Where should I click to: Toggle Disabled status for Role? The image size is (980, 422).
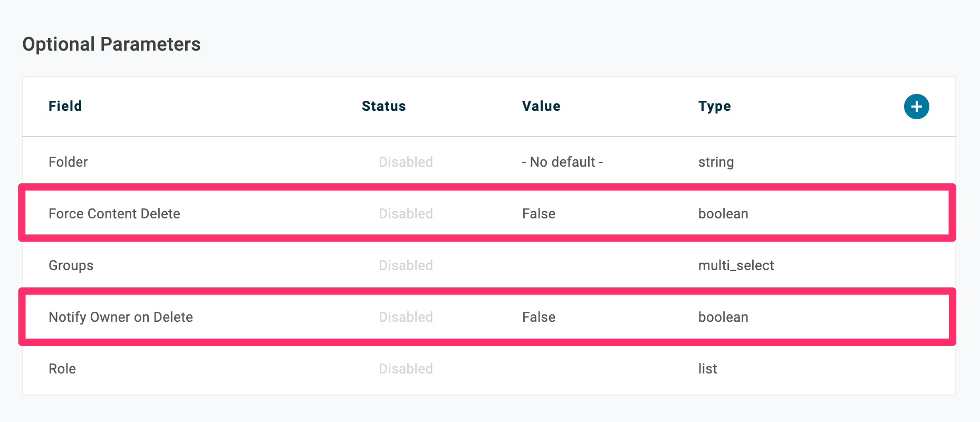[406, 369]
